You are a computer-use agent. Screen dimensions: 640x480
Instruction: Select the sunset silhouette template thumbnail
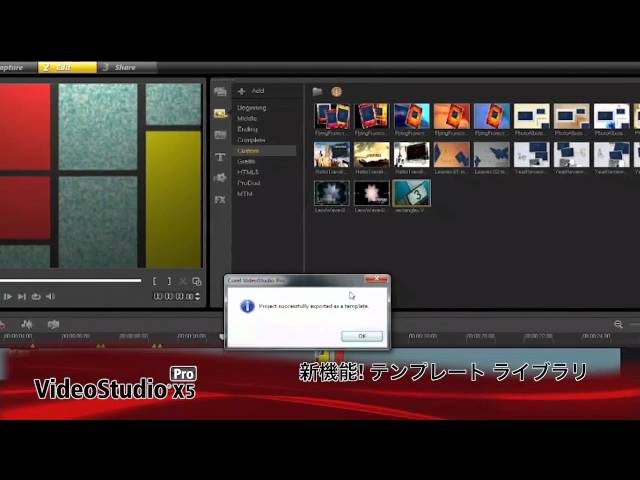tap(372, 155)
